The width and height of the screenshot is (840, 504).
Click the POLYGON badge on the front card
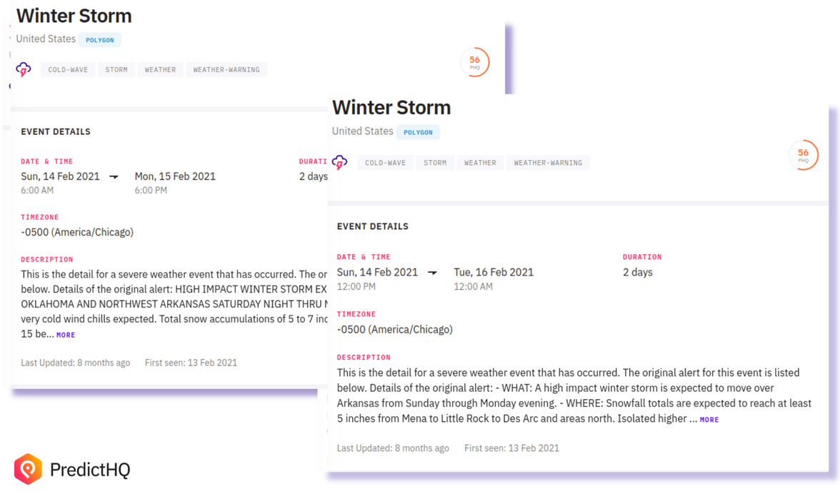tap(418, 132)
